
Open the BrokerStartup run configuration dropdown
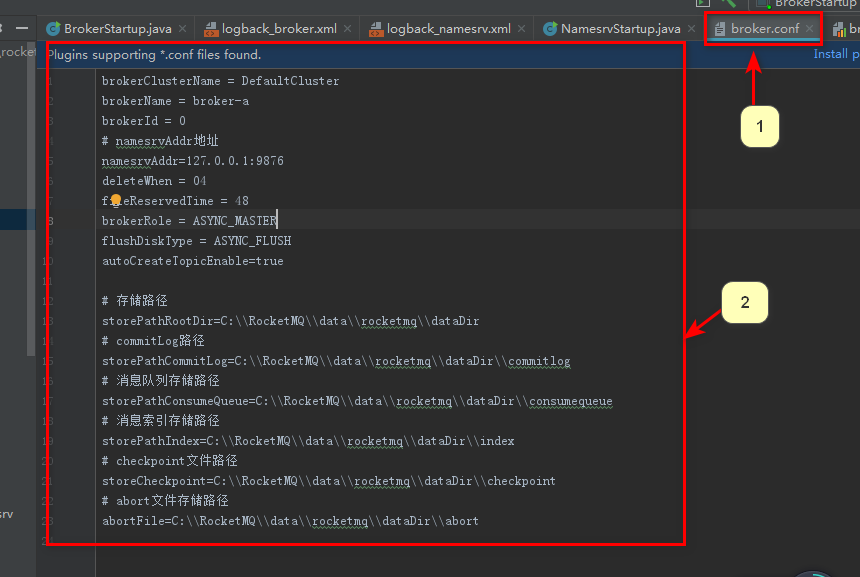click(806, 3)
